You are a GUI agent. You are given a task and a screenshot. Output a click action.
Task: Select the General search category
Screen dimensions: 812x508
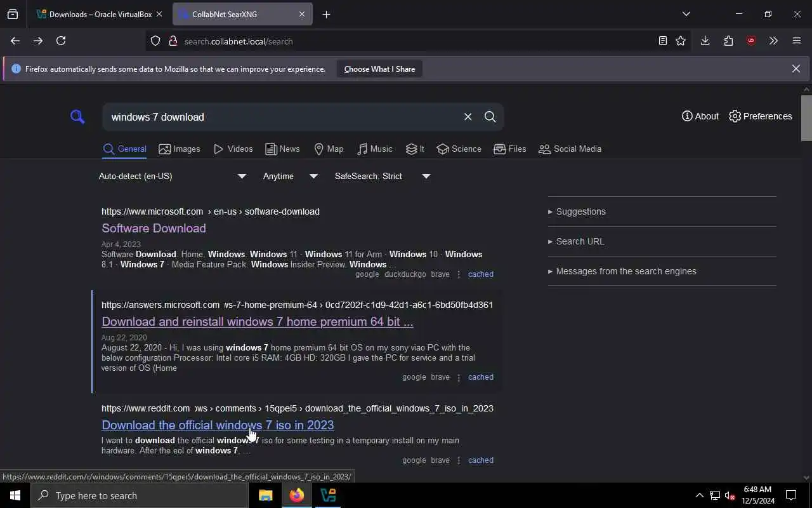click(125, 149)
